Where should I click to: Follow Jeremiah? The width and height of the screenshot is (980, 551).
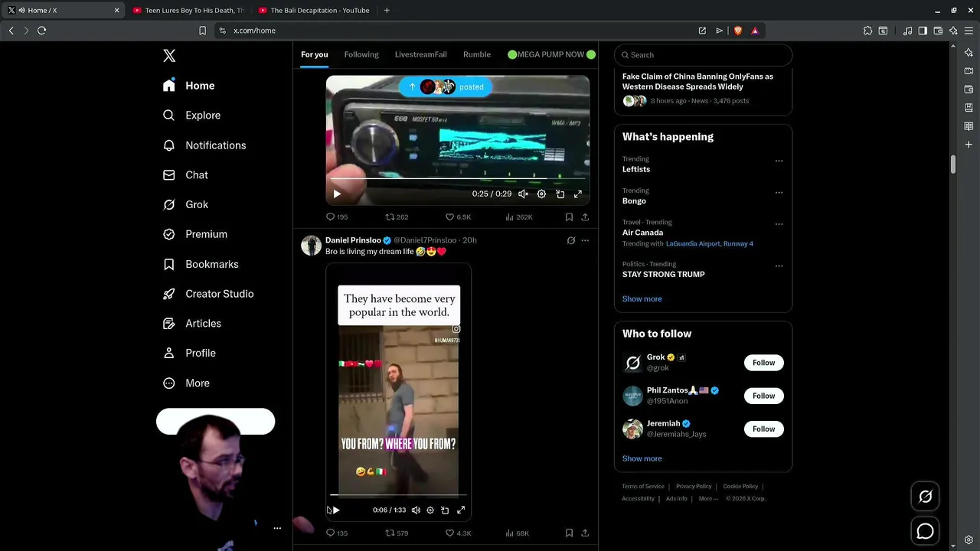click(x=763, y=429)
